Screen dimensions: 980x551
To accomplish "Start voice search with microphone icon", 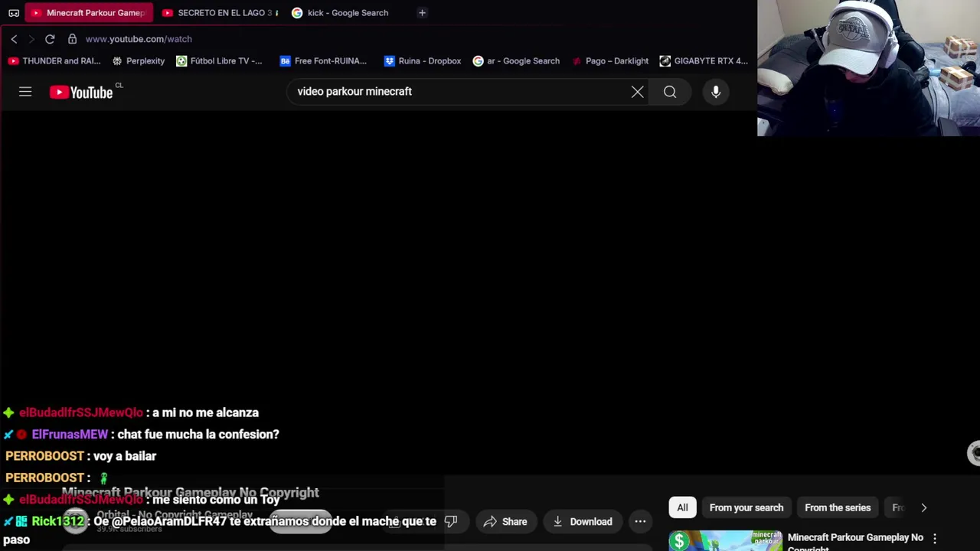I will click(716, 92).
